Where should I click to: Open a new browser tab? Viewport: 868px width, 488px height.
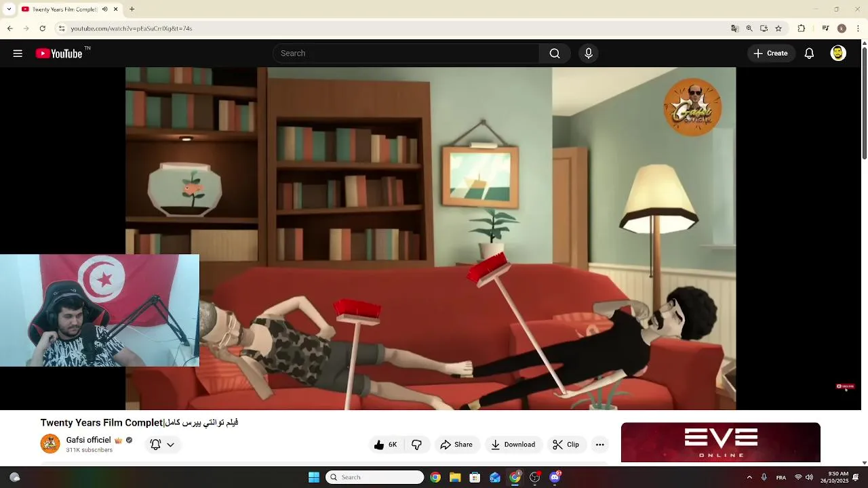point(132,9)
